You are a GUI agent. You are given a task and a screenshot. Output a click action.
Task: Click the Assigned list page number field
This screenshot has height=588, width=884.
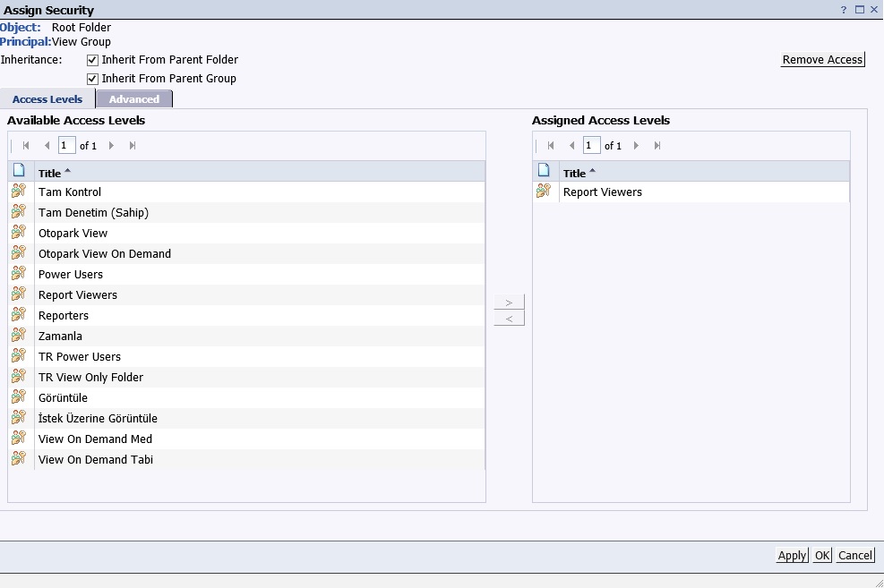(x=591, y=145)
